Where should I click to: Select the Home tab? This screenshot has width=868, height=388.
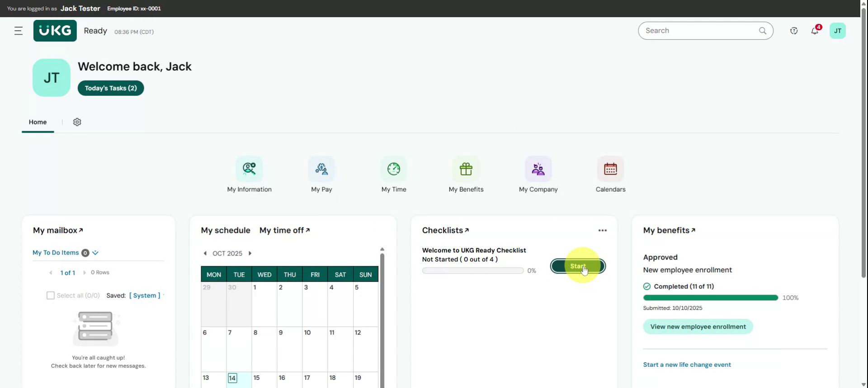(x=38, y=122)
